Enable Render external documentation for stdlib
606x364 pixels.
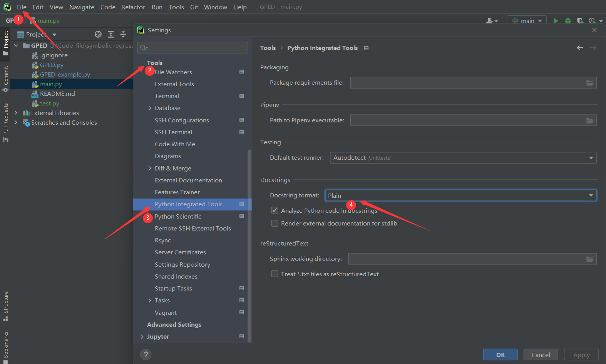275,223
